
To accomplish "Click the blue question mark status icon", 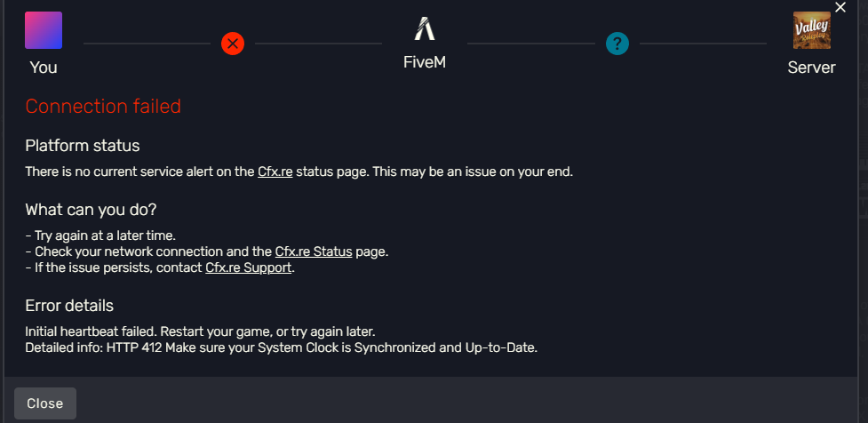I will (x=617, y=44).
